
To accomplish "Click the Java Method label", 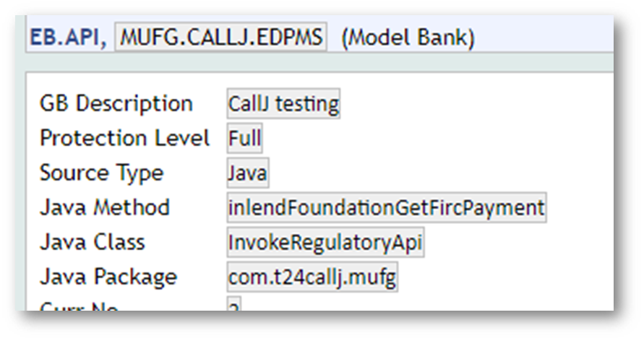I will [x=104, y=207].
